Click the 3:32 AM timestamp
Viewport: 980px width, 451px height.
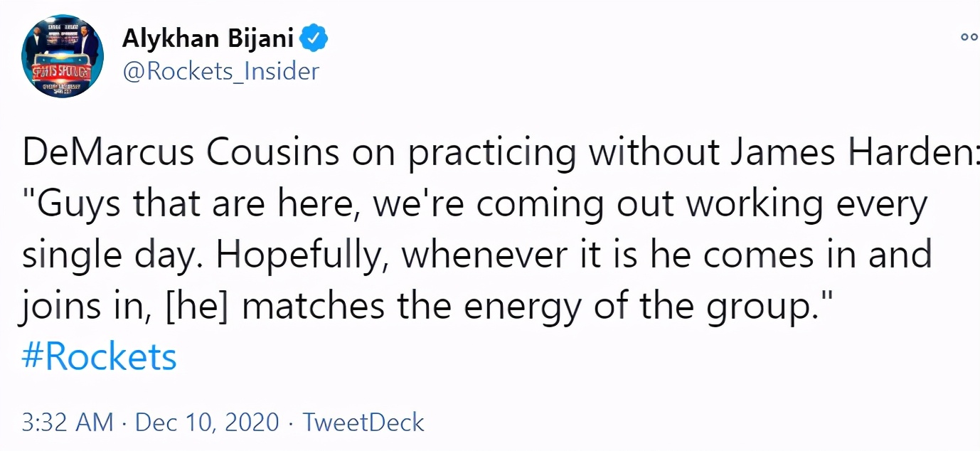point(68,423)
